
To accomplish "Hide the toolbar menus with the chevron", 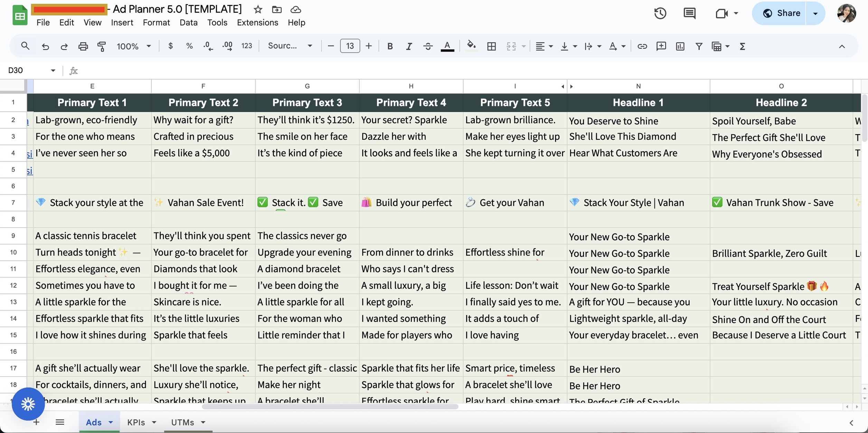I will click(x=842, y=46).
